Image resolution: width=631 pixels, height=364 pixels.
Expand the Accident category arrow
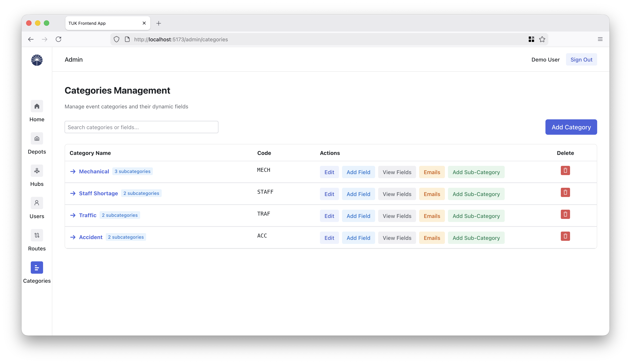click(73, 237)
